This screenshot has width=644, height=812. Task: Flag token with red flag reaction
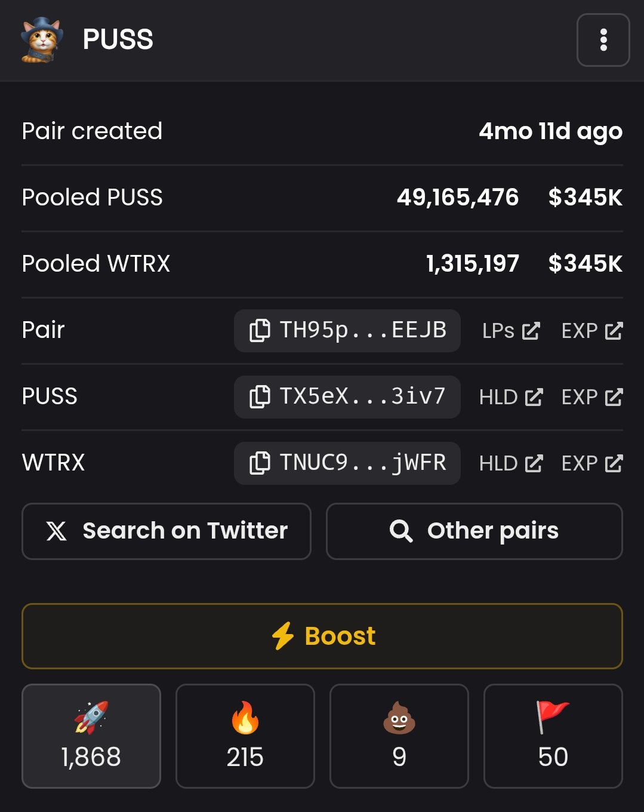click(553, 736)
